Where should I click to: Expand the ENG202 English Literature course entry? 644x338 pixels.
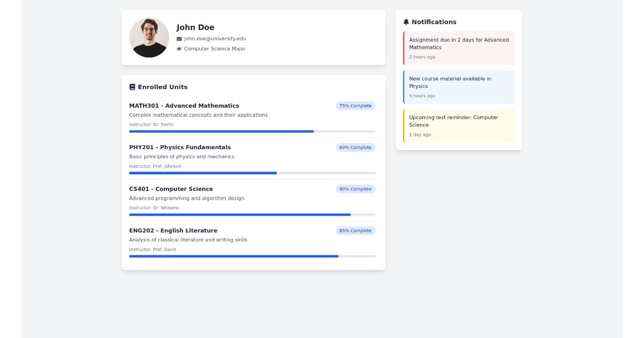pos(173,230)
